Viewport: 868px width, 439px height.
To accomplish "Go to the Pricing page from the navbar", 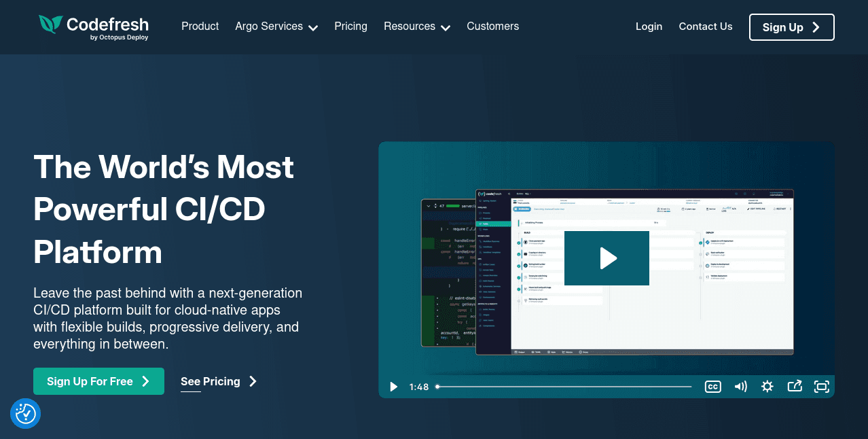I will 350,27.
